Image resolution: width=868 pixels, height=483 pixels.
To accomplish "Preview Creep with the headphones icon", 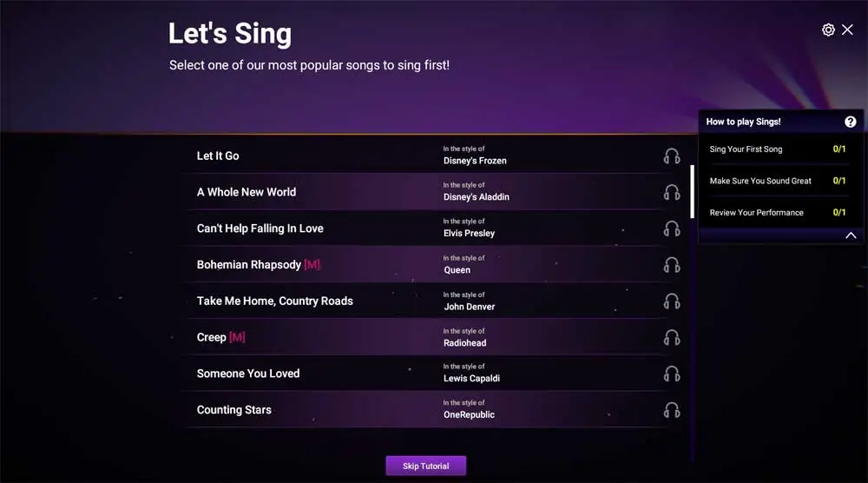I will point(671,337).
